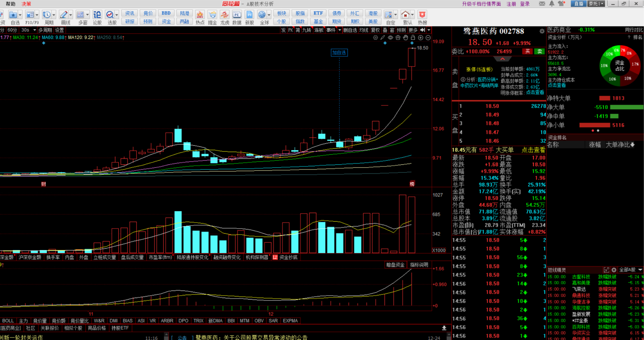The image size is (644, 340).
Task: Toggle chart visibility eye icon
Action: coord(390,38)
